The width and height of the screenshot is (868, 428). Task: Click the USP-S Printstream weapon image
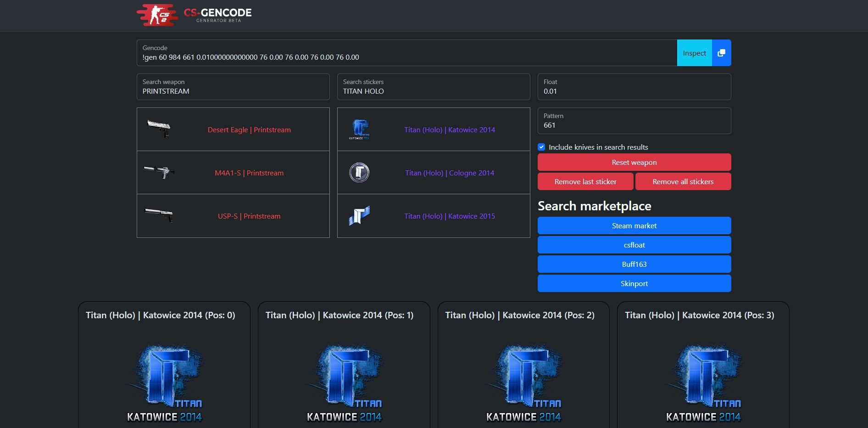click(x=159, y=216)
